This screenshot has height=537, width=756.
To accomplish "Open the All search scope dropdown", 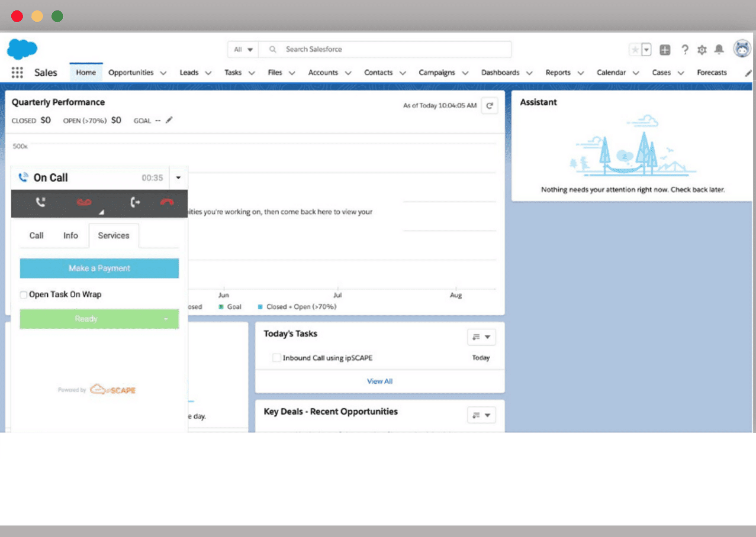I will [243, 49].
